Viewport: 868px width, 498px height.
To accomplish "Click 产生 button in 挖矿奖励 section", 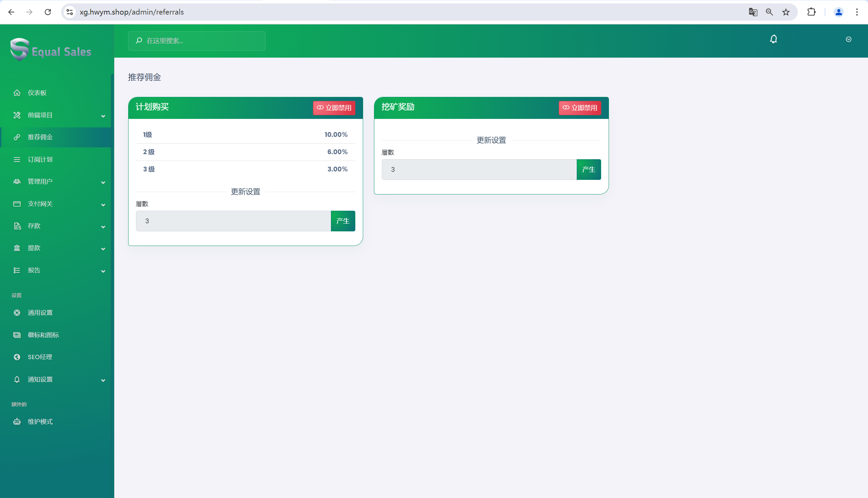I will click(x=588, y=169).
